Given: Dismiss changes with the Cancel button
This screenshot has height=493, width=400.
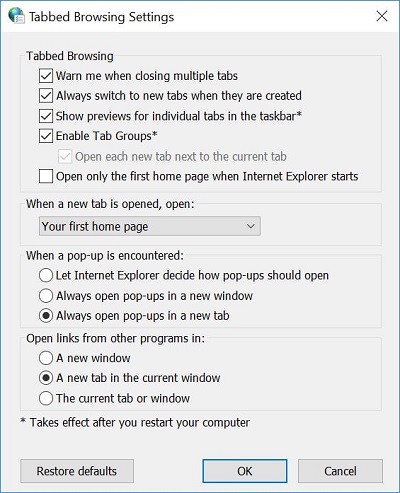Looking at the screenshot, I should pos(340,471).
